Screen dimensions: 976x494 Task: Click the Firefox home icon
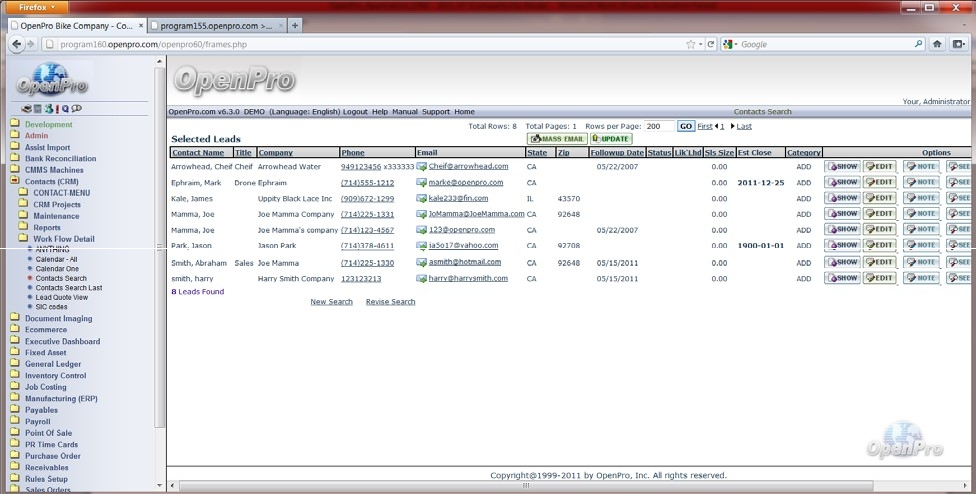point(937,44)
